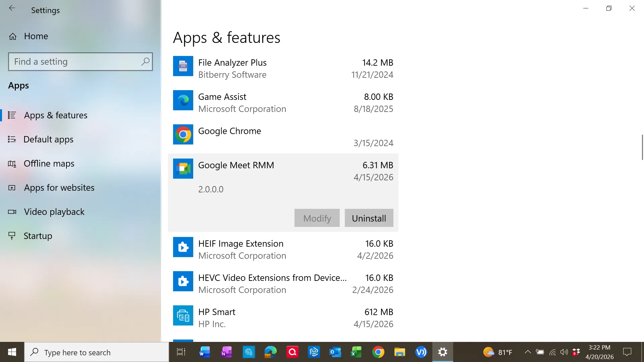Click the Google Meet RMM app icon

pyautogui.click(x=183, y=169)
